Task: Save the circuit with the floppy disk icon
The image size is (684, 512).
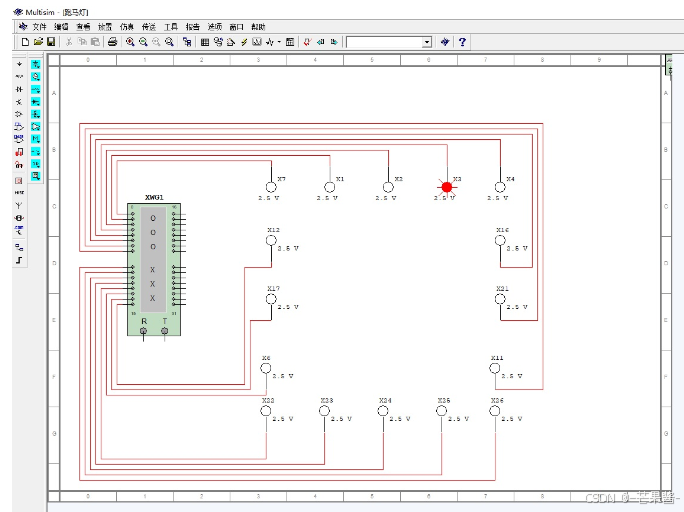Action: [x=51, y=42]
